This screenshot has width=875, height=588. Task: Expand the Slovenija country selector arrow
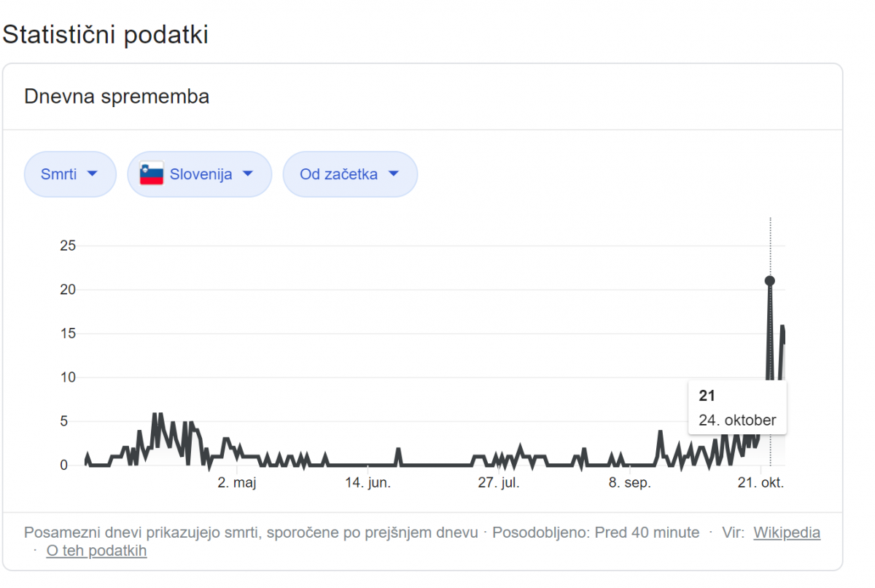pos(247,174)
